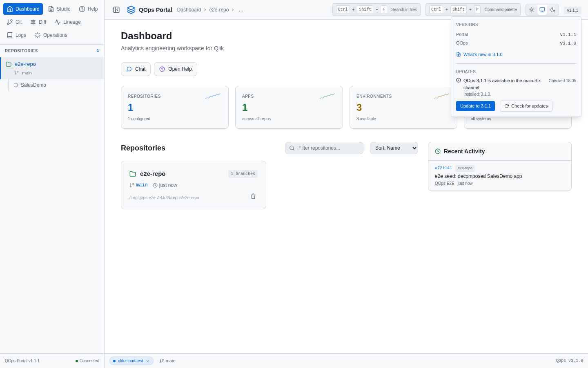The width and height of the screenshot is (588, 368).
Task: Open the Lineage nav tab
Action: point(68,22)
